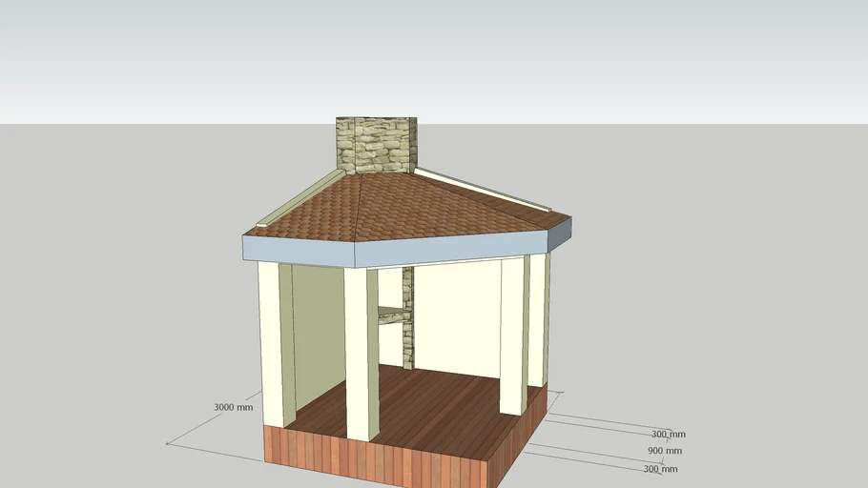Select the wooden deck floor
Viewport: 868px width, 488px height.
429,410
